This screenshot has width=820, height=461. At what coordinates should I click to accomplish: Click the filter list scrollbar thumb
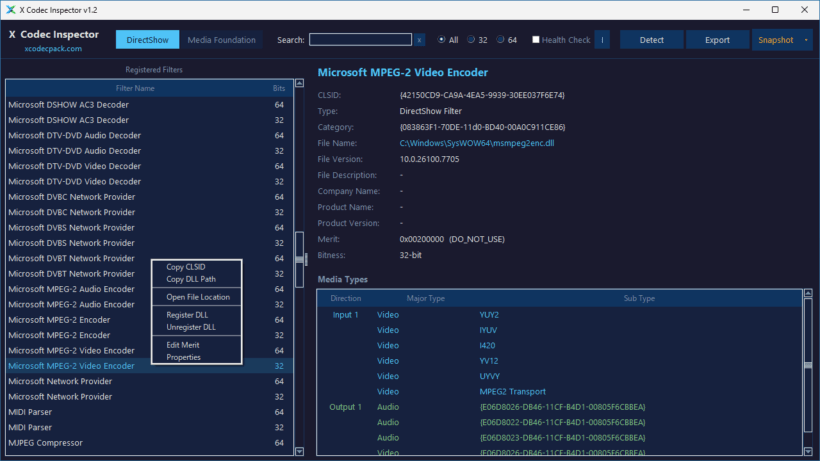coord(299,259)
